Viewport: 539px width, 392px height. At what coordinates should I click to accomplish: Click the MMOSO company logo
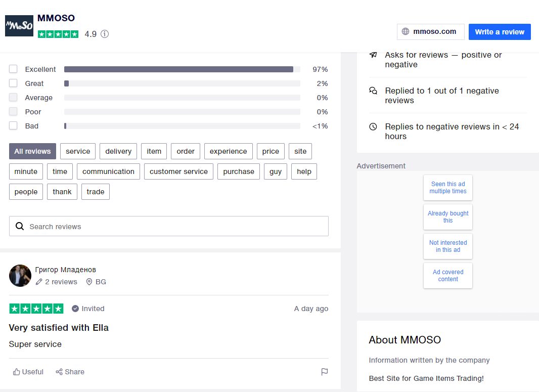tap(19, 26)
